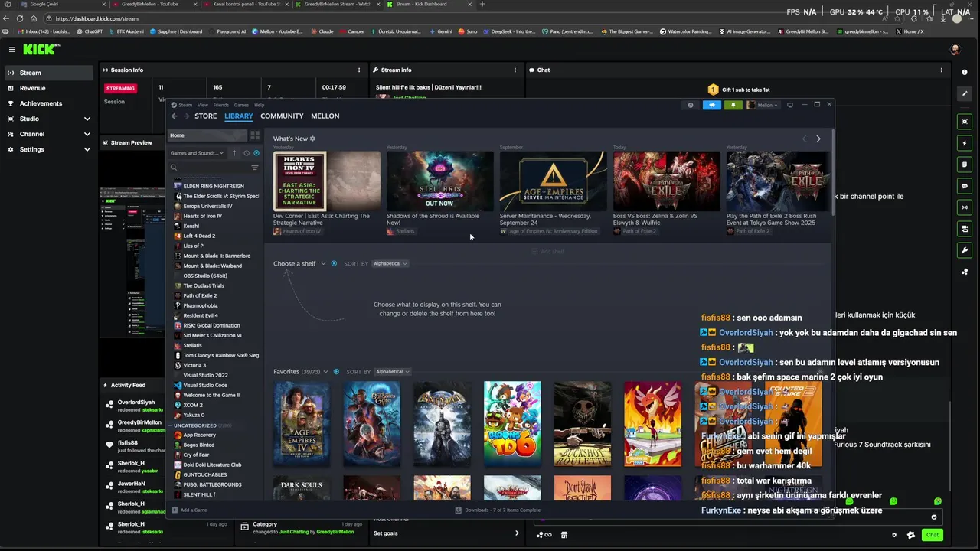Open Revenue page in Kick sidebar
The height and width of the screenshot is (551, 980).
[47, 88]
